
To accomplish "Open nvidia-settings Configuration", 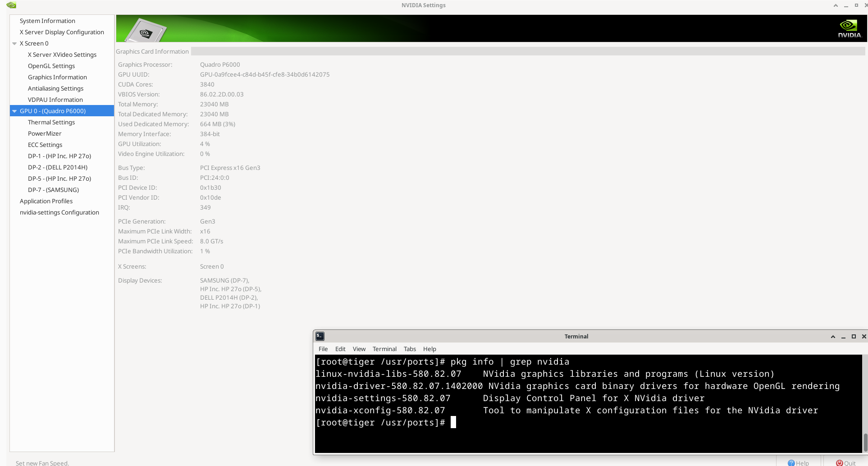I will (x=59, y=212).
